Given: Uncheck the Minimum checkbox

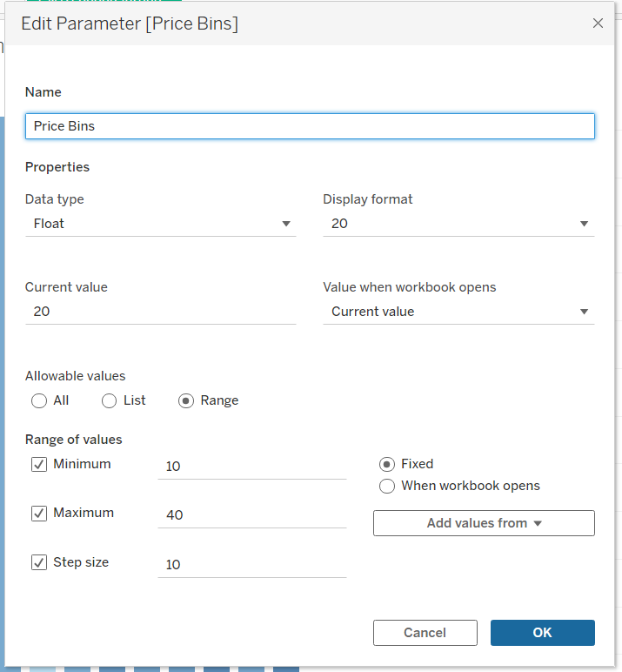Looking at the screenshot, I should (x=39, y=465).
